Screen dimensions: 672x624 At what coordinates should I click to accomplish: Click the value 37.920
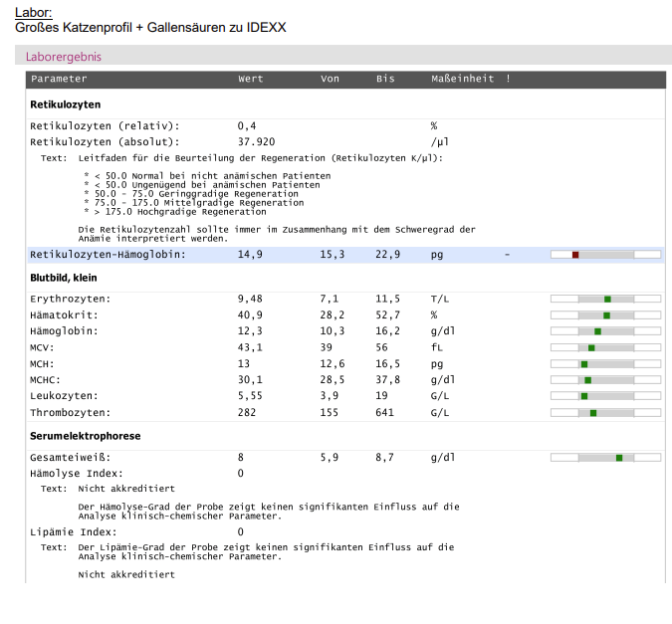click(256, 142)
